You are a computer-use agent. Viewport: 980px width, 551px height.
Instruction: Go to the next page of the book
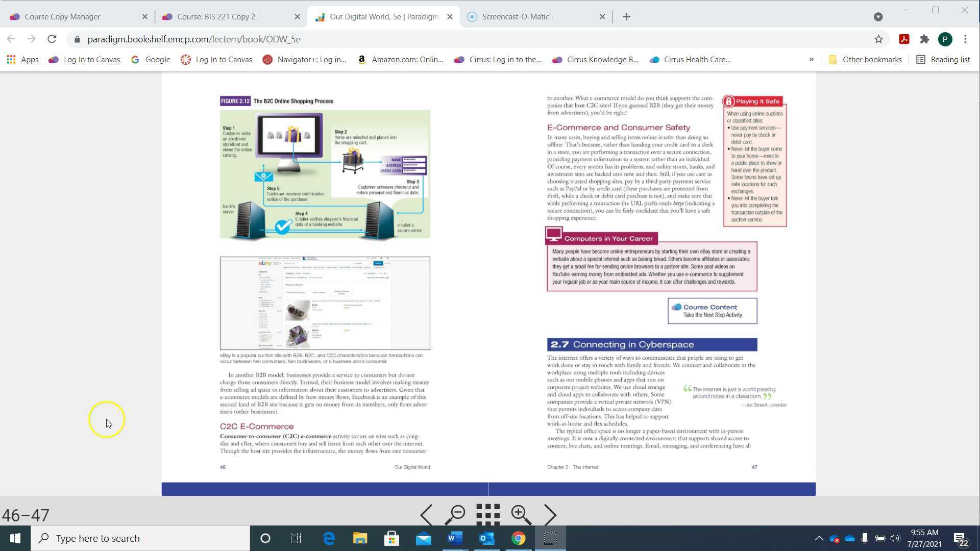550,515
